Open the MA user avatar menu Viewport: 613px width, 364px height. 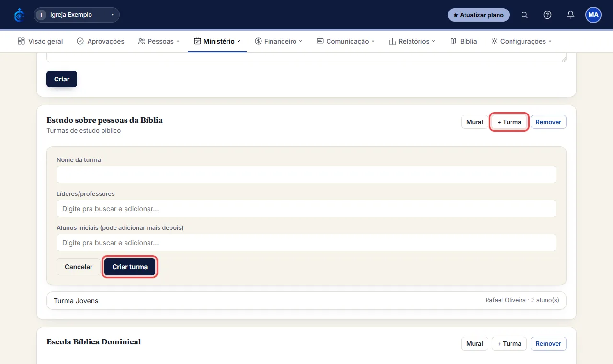(593, 15)
